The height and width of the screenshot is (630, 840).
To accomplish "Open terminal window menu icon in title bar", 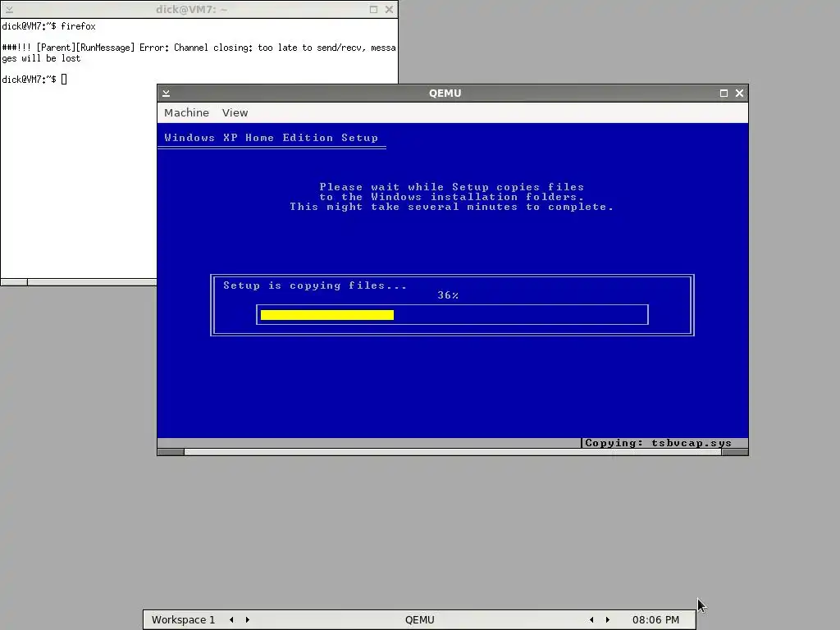I will click(9, 10).
